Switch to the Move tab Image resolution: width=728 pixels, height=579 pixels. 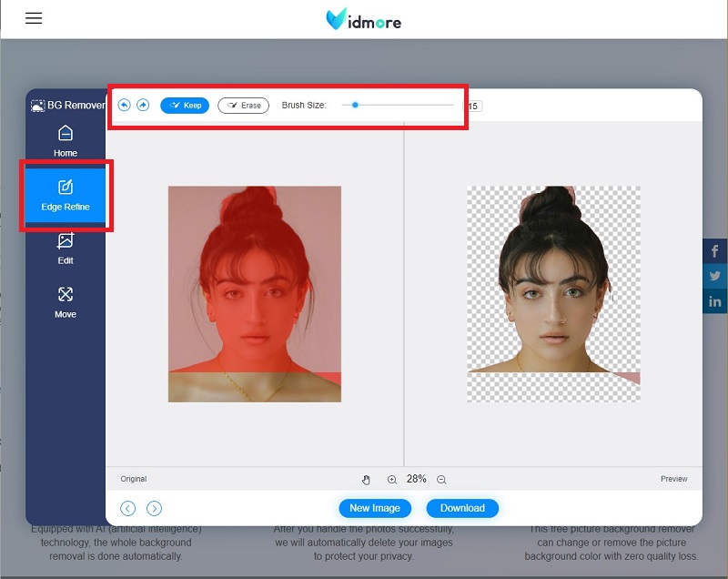tap(66, 302)
